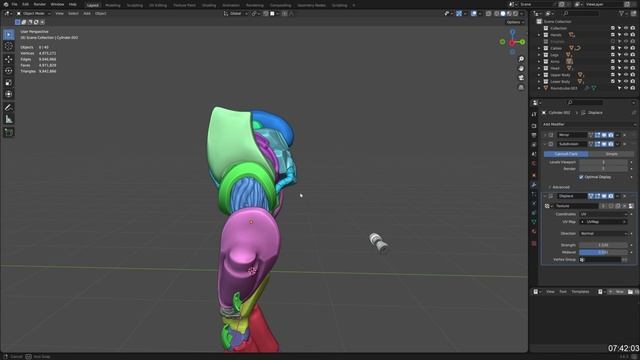
Task: Select the Scale tool
Action: (x=9, y=83)
